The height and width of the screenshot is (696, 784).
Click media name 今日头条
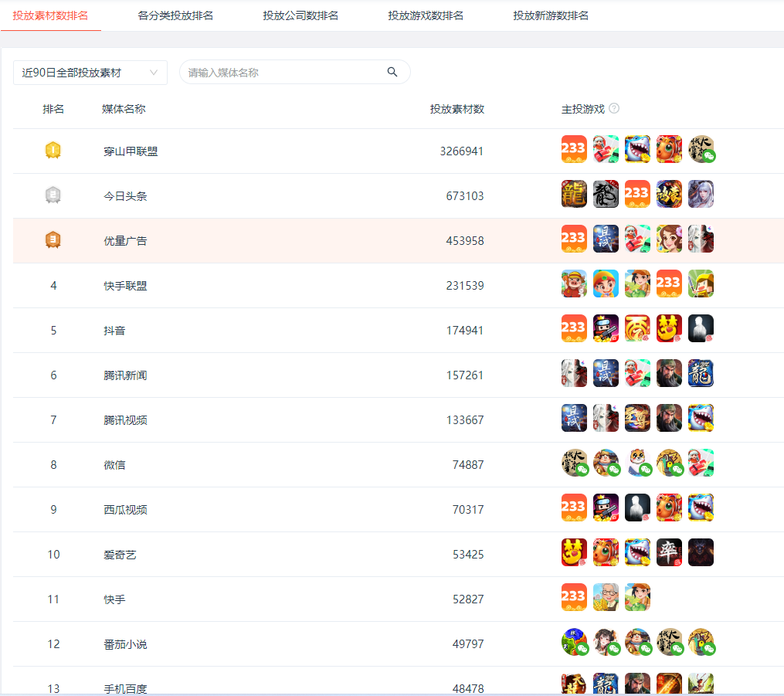[125, 196]
